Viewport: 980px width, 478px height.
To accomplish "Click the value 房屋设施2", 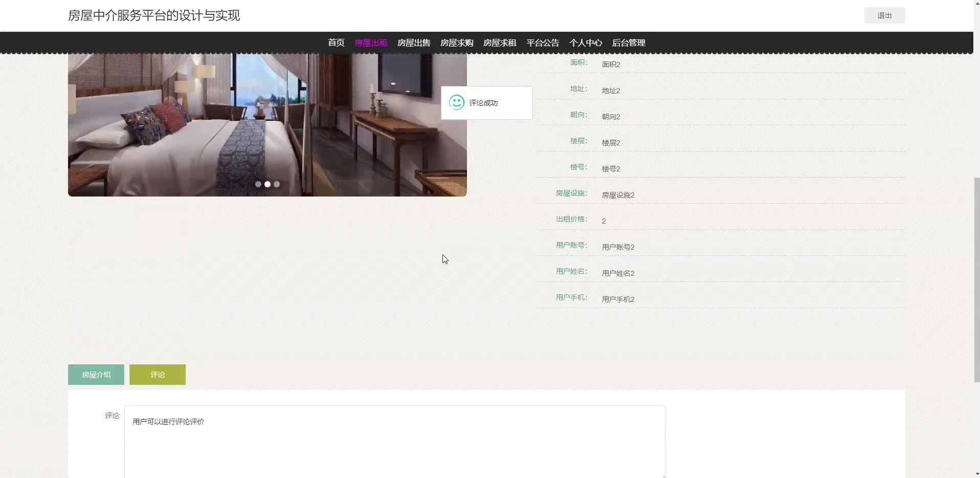I will point(618,195).
